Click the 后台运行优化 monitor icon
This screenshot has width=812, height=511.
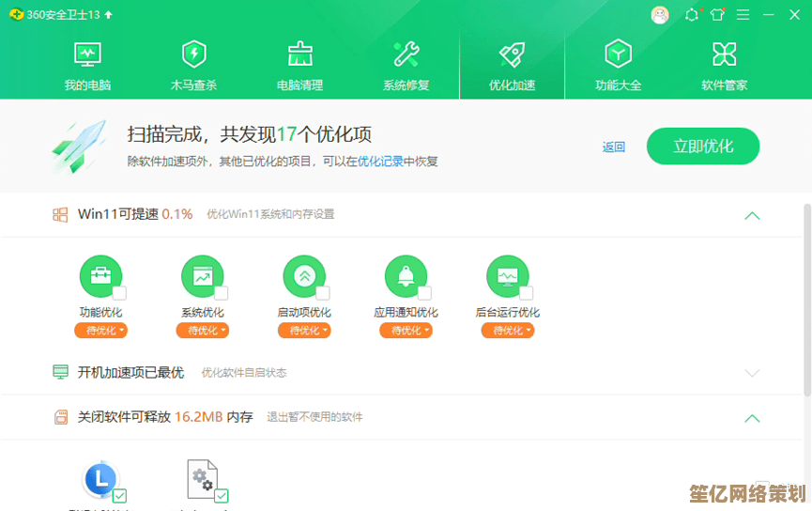coord(508,276)
